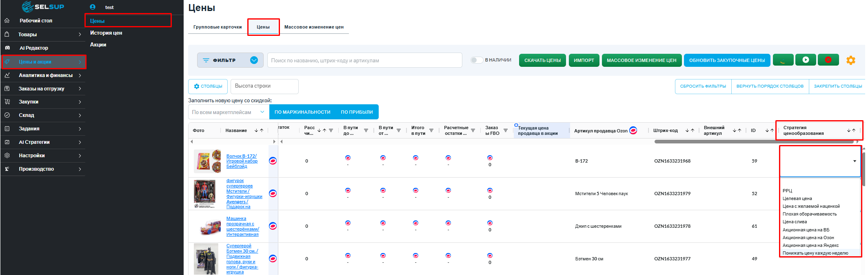Open История цен submenu item
This screenshot has height=275, width=868.
pyautogui.click(x=106, y=33)
